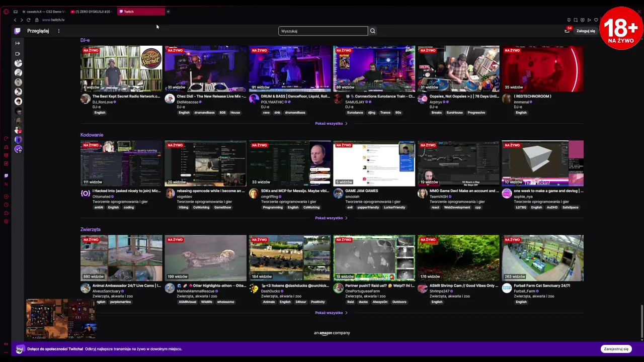Expand the Twitch left sidebar
The image size is (644, 362).
click(18, 43)
